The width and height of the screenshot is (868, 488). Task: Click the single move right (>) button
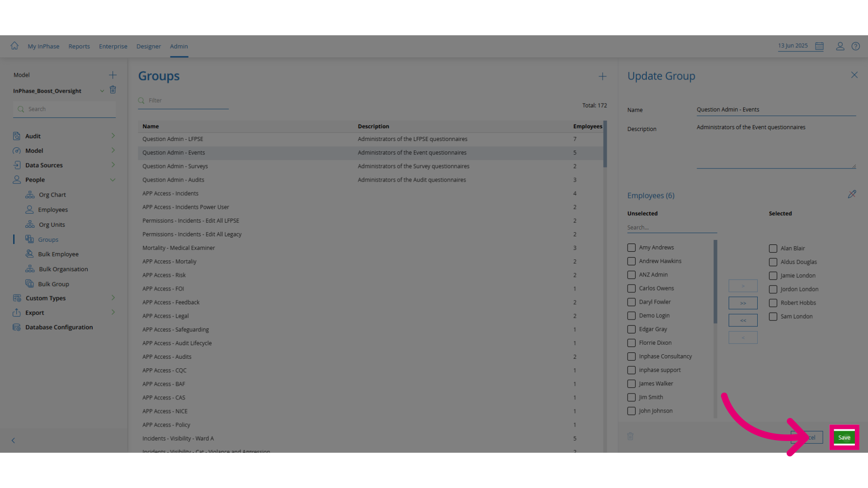click(743, 286)
